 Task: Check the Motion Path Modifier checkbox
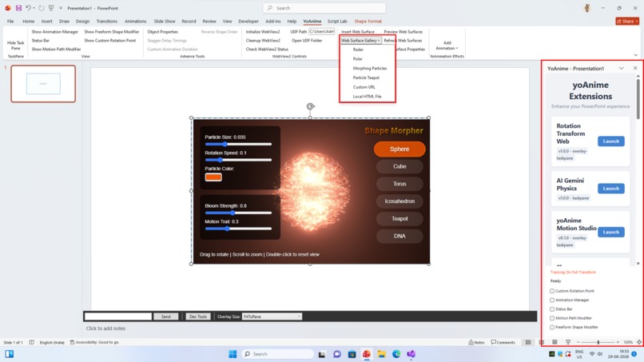(x=552, y=318)
